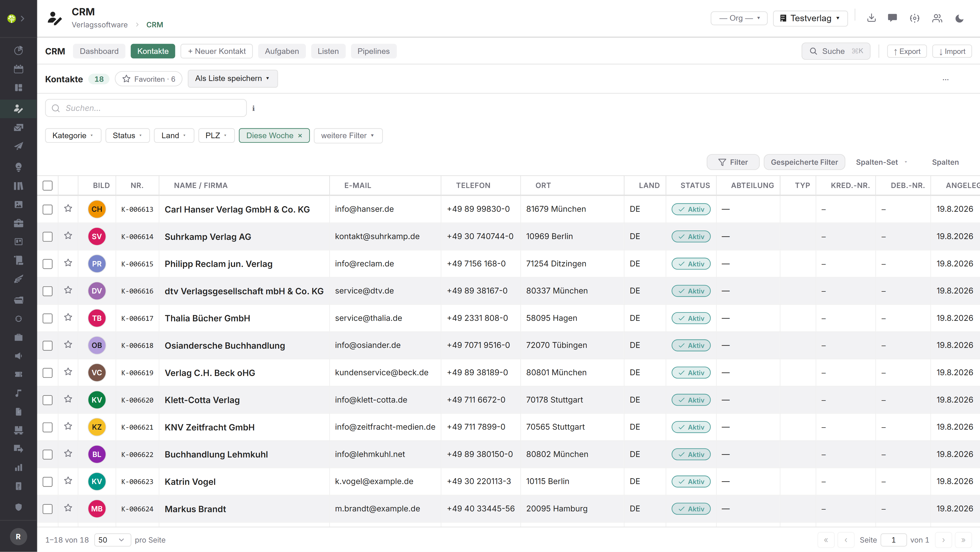This screenshot has height=552, width=980.
Task: Open the Kategorie filter dropdown
Action: tap(73, 136)
